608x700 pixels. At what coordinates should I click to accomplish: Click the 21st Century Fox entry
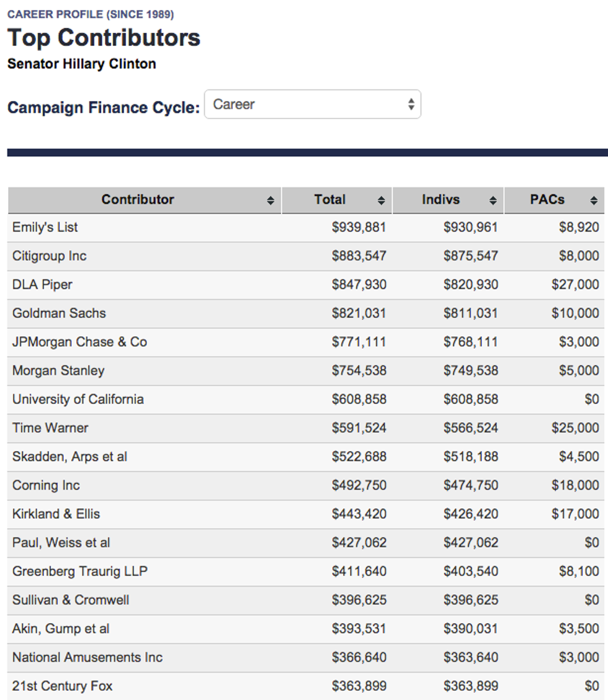[x=63, y=686]
